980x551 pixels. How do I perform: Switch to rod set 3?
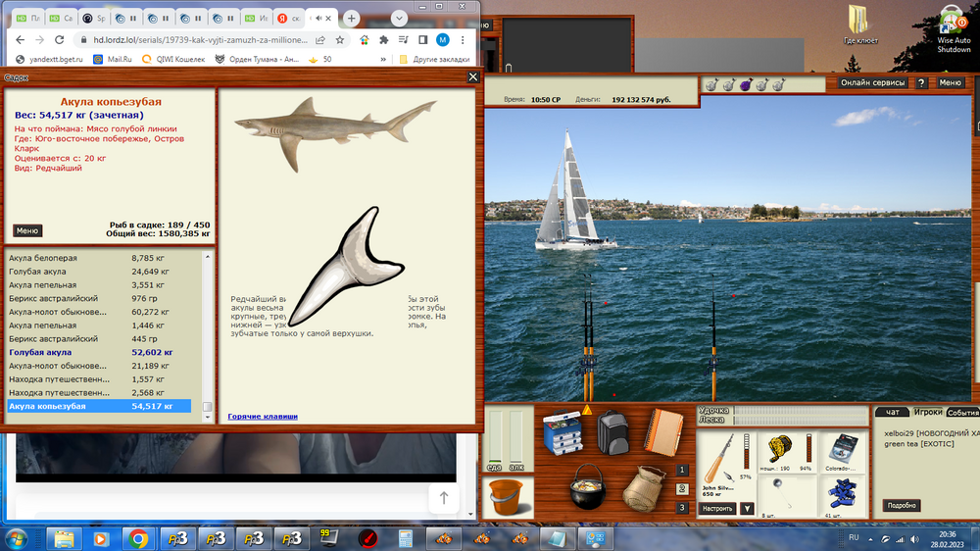(x=682, y=508)
